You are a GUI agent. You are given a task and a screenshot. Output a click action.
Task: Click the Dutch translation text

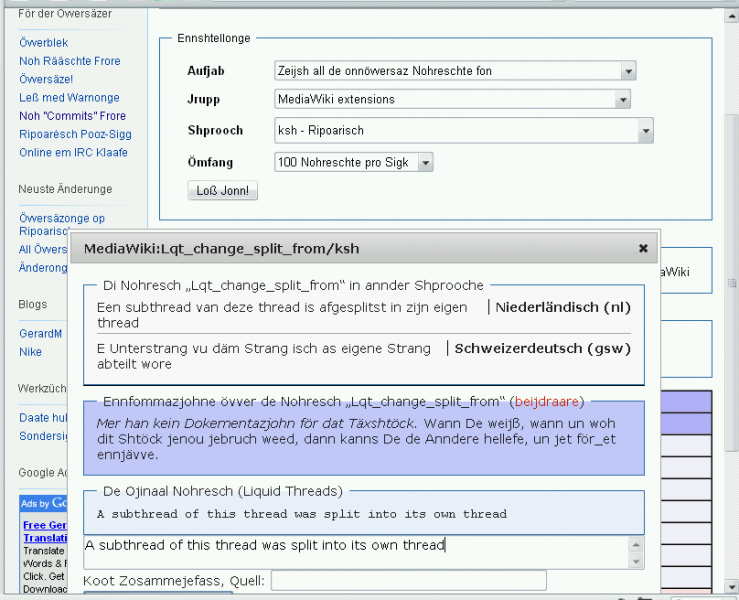click(282, 315)
